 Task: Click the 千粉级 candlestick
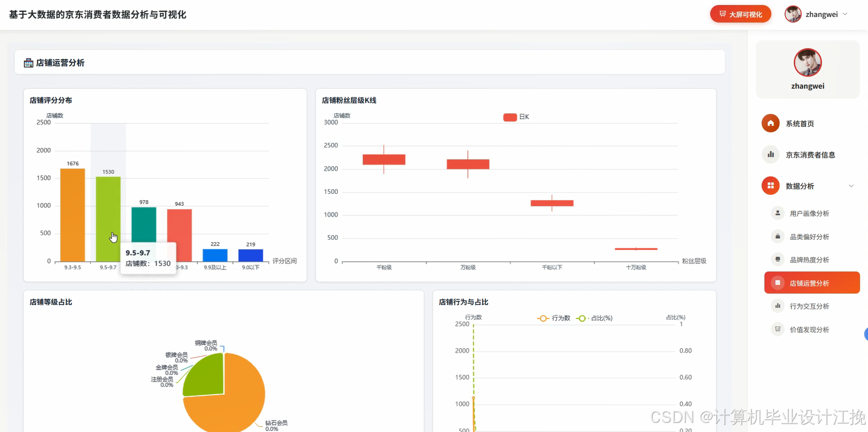pos(384,159)
